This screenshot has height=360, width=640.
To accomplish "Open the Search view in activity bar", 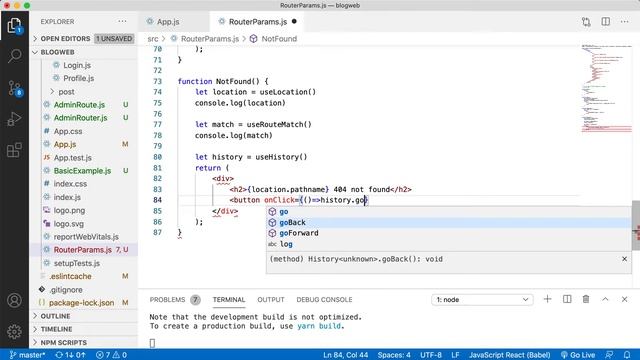I will pyautogui.click(x=14, y=56).
